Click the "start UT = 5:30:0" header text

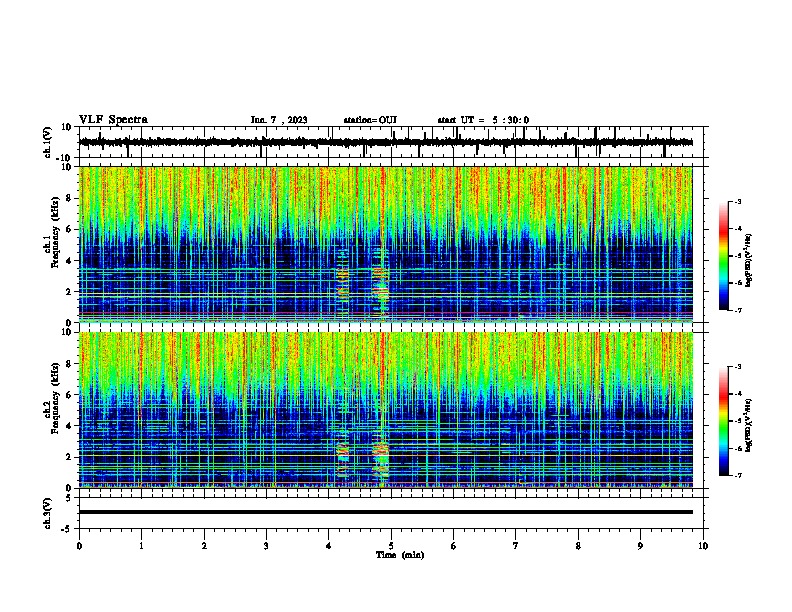(483, 120)
